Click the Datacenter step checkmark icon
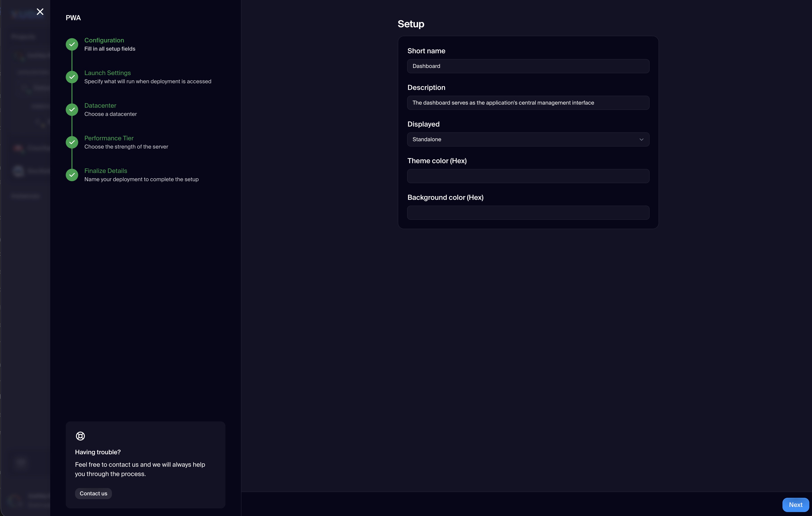The height and width of the screenshot is (516, 812). pos(72,110)
